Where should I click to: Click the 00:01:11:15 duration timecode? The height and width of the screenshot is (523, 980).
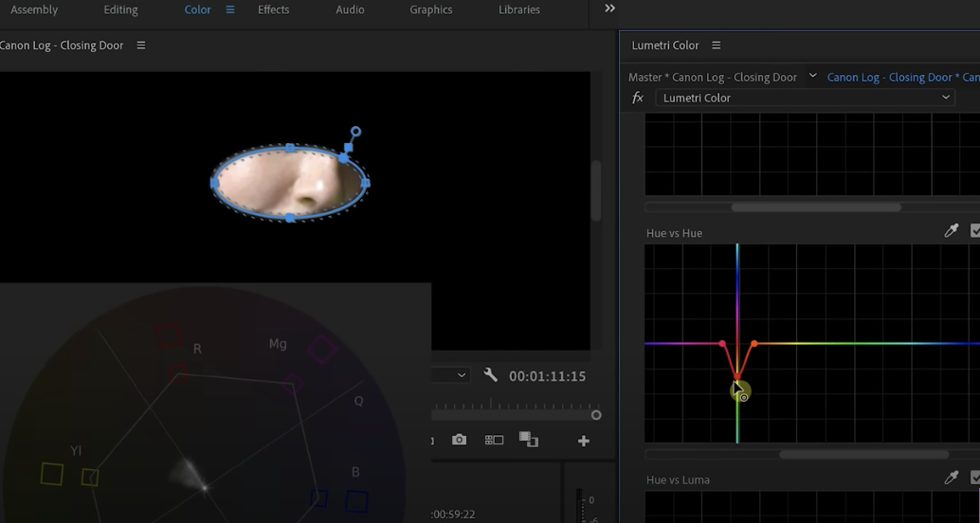pyautogui.click(x=547, y=376)
